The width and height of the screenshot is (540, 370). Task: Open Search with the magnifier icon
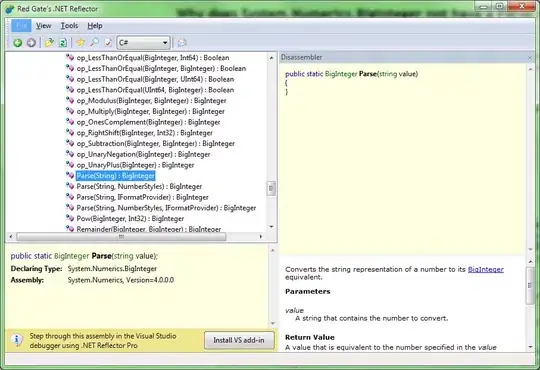pyautogui.click(x=94, y=43)
